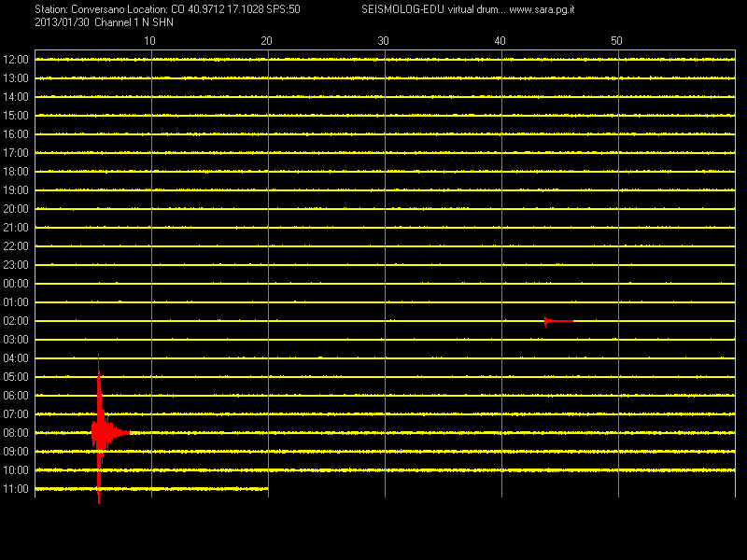The width and height of the screenshot is (747, 560).
Task: Click the 13:00 hour label
Action: click(x=16, y=78)
